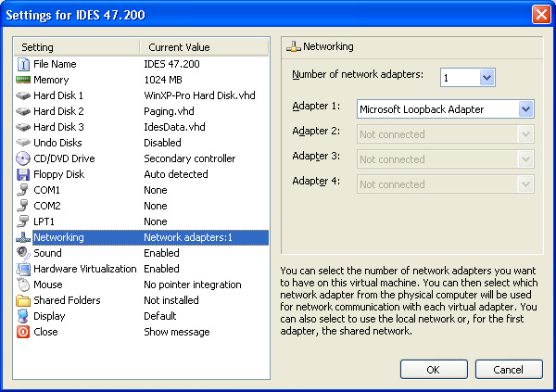Click the Close setting power icon
The width and height of the screenshot is (556, 392).
[x=23, y=332]
